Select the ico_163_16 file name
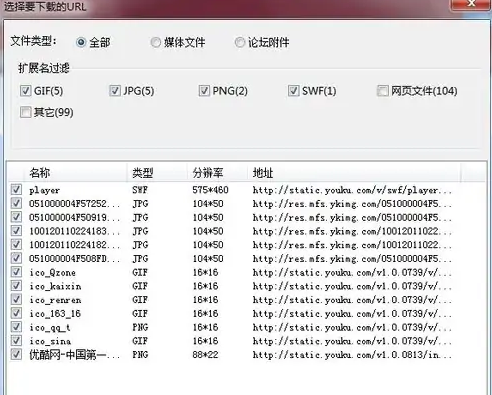The image size is (492, 395). 55,314
